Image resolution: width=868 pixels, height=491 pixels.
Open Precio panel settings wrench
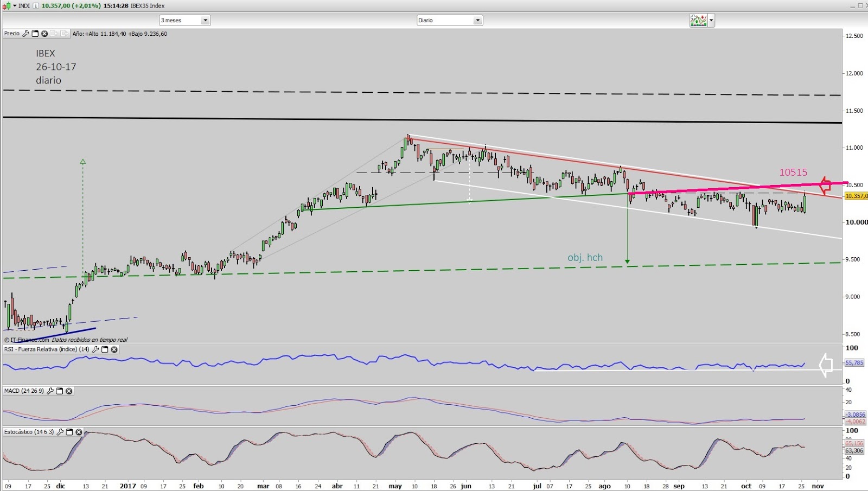click(x=25, y=34)
